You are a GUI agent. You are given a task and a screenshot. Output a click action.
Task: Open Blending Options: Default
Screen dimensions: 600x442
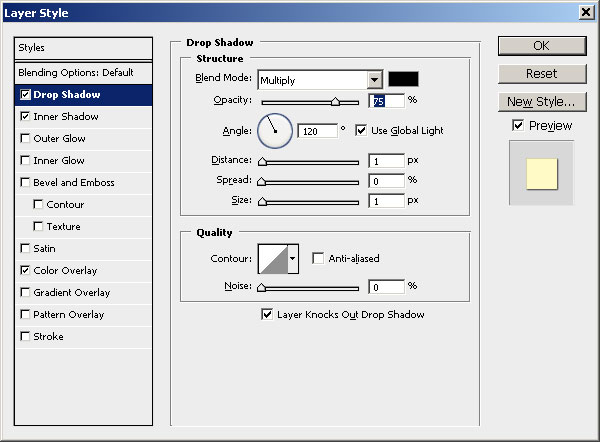tap(83, 73)
